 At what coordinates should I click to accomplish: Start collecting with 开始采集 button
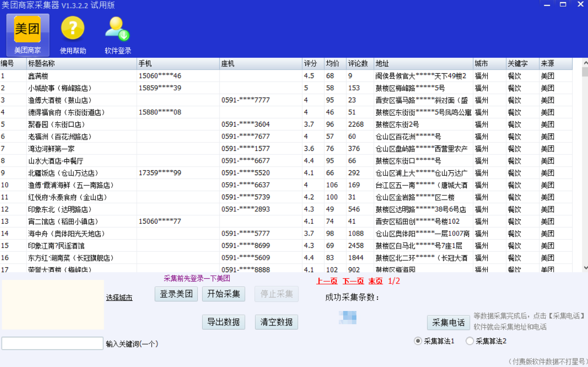coord(224,294)
